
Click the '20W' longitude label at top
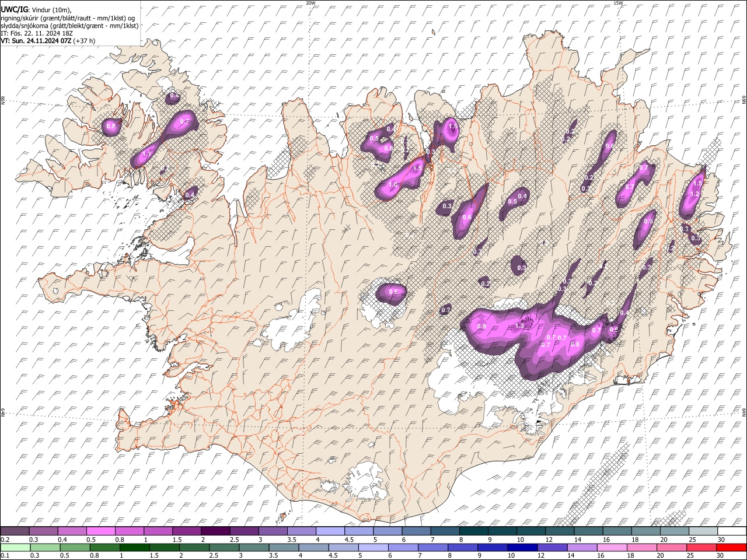[x=310, y=3]
